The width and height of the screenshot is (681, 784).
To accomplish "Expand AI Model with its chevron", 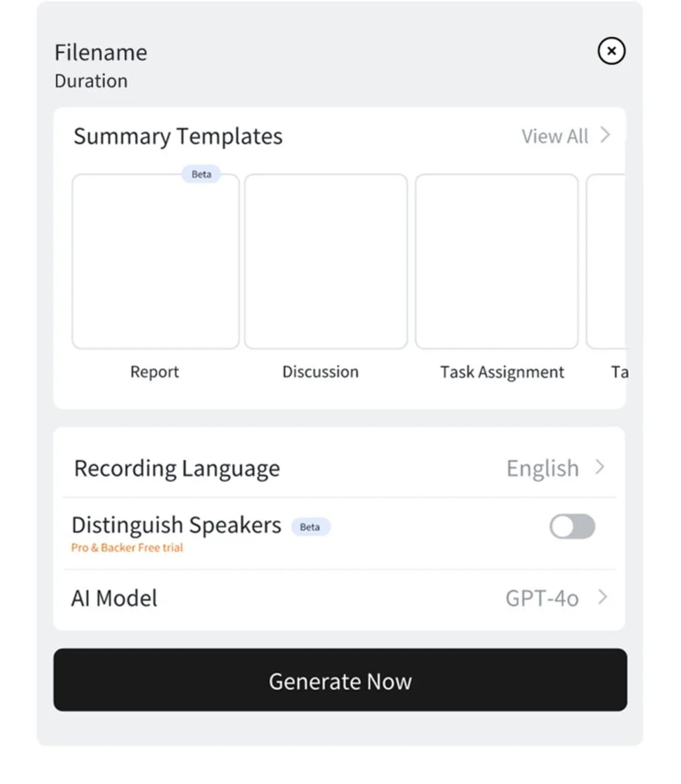I will point(602,597).
